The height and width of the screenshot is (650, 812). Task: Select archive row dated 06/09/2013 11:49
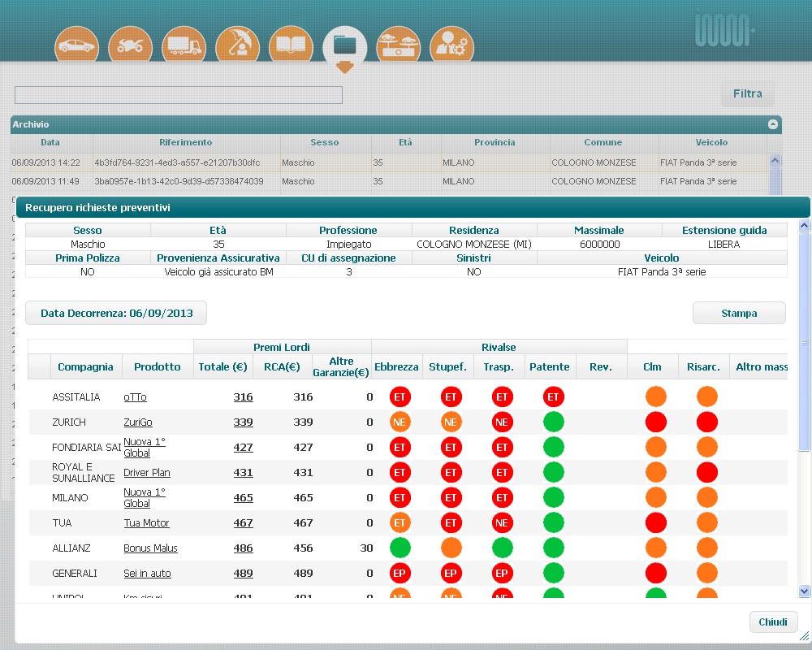(388, 181)
